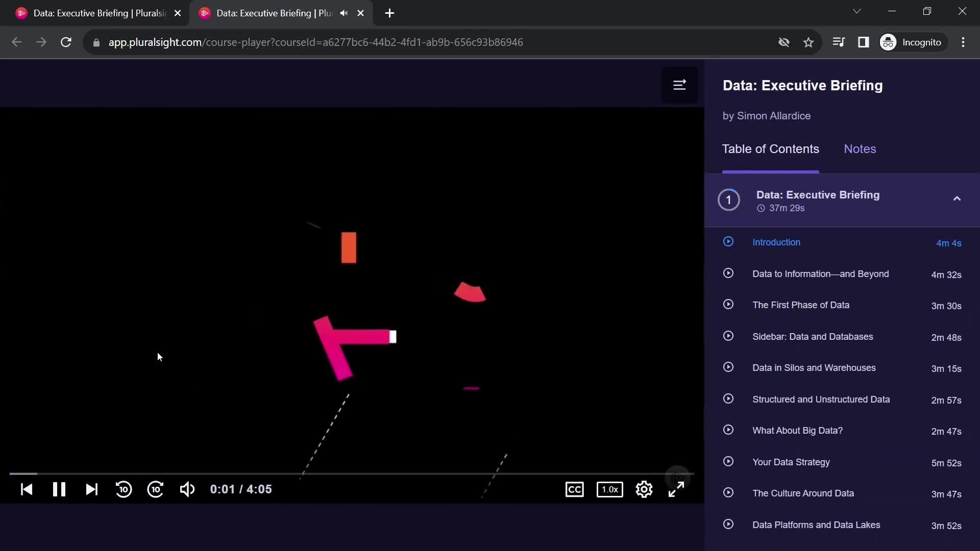Viewport: 980px width, 551px height.
Task: Switch to the Table of Contents tab
Action: pyautogui.click(x=771, y=148)
